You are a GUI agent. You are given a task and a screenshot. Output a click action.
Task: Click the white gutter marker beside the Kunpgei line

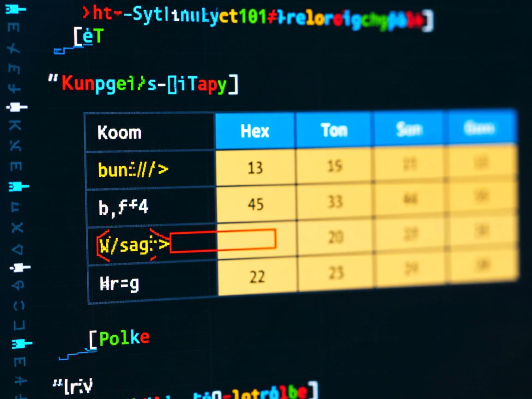coord(17,107)
